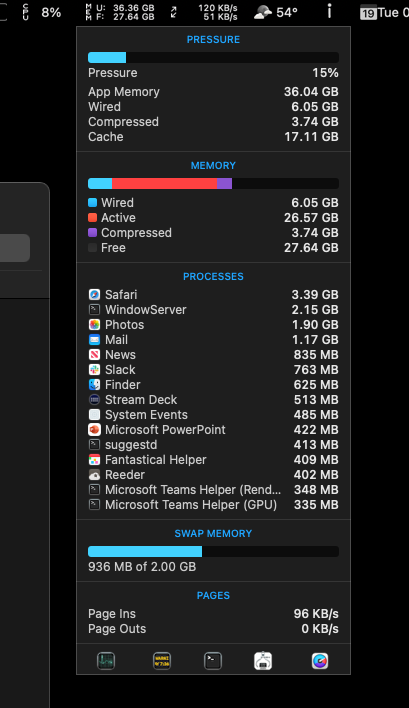Viewport: 409px width, 708px height.
Task: Open the weather 54° menu bar item
Action: pyautogui.click(x=276, y=12)
